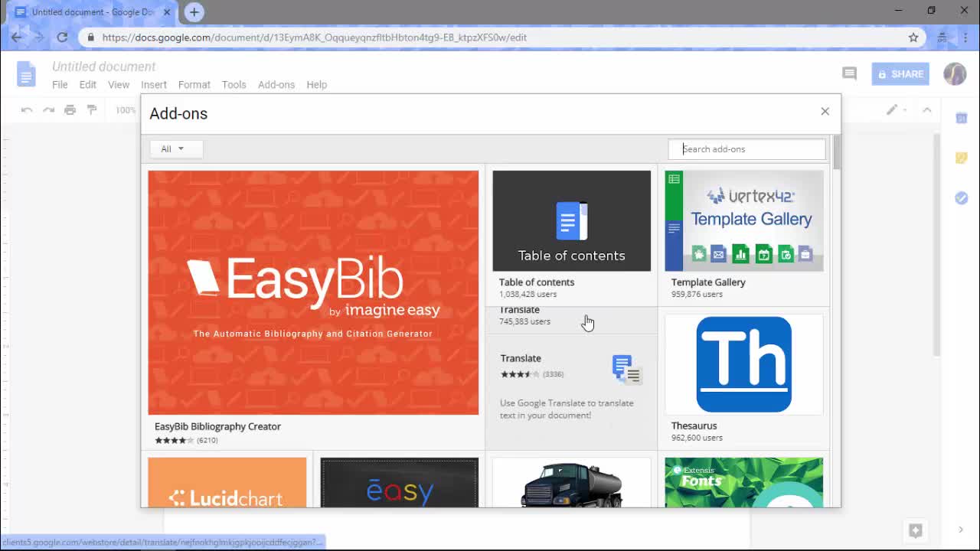Click the Print toolbar icon
This screenshot has width=980, height=551.
70,110
